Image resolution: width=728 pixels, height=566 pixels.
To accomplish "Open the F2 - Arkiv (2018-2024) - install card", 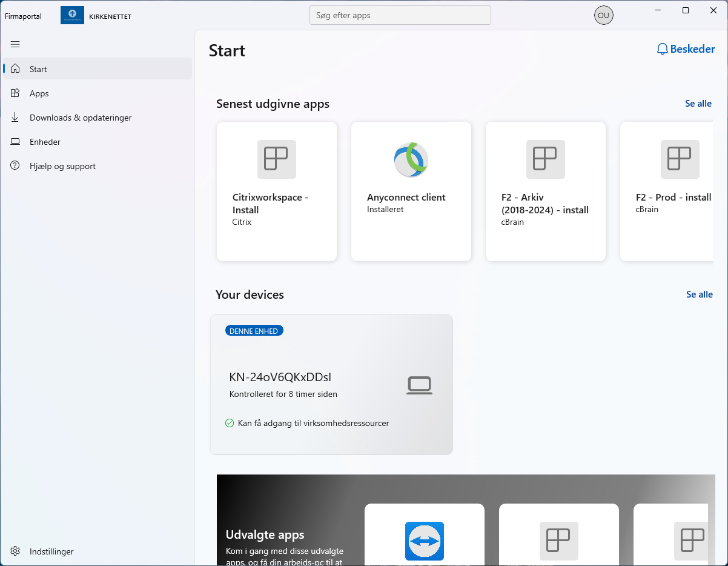I will click(x=546, y=191).
